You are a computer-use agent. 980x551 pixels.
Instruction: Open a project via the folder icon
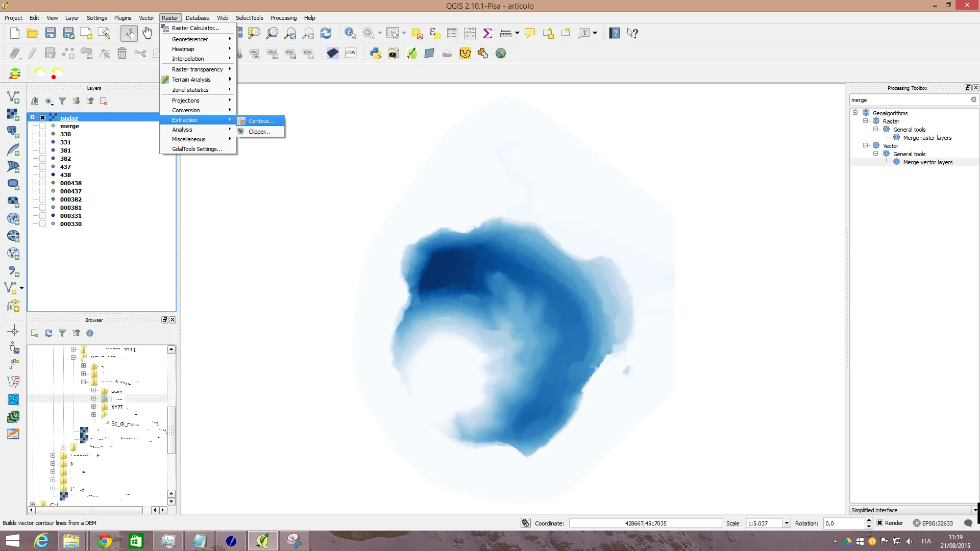32,33
